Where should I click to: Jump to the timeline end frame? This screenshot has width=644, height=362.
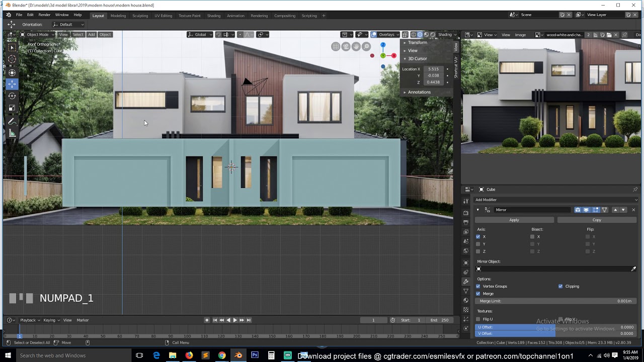249,320
